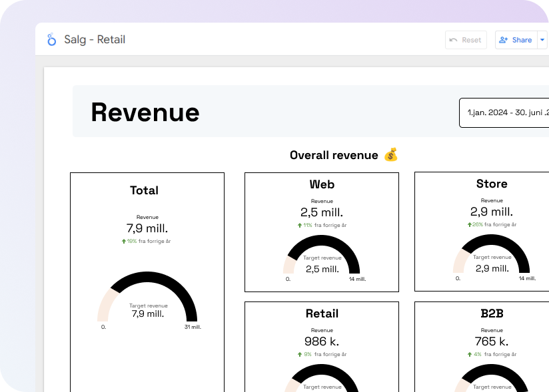Click the 2,5 mill. value under Web's Revenue label
Screen dimensions: 549x392
(x=322, y=212)
